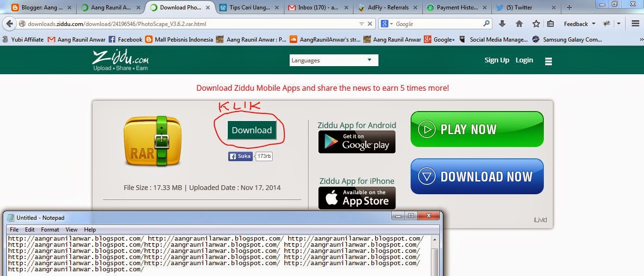644x276 pixels.
Task: Open a new tab with plus button
Action: click(x=569, y=7)
